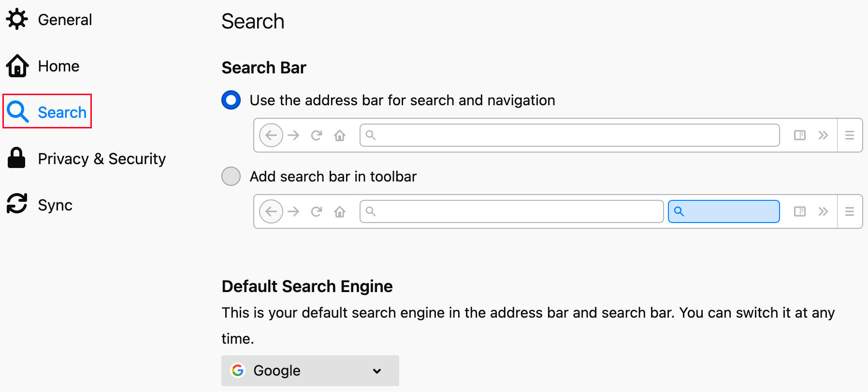
Task: Click overflow chevrons in first toolbar preview
Action: [823, 135]
